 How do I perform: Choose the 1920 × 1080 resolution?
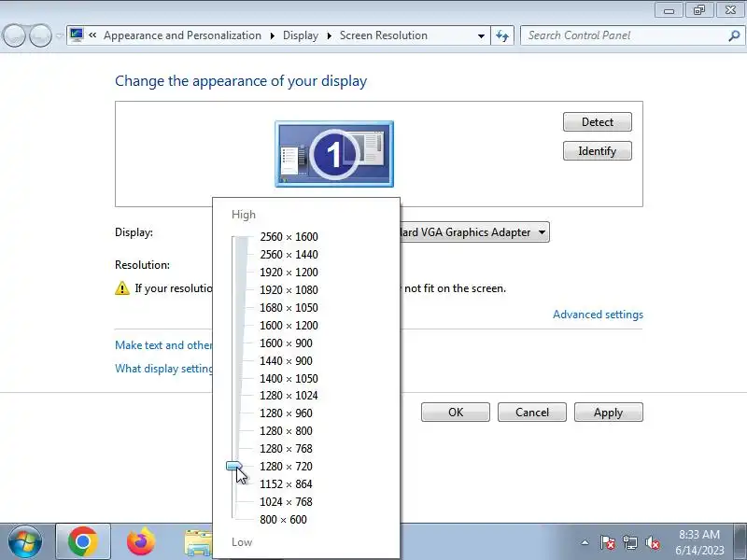click(289, 289)
